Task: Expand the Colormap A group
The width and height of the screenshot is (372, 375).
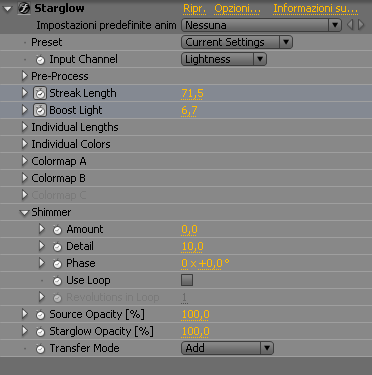Action: (24, 161)
